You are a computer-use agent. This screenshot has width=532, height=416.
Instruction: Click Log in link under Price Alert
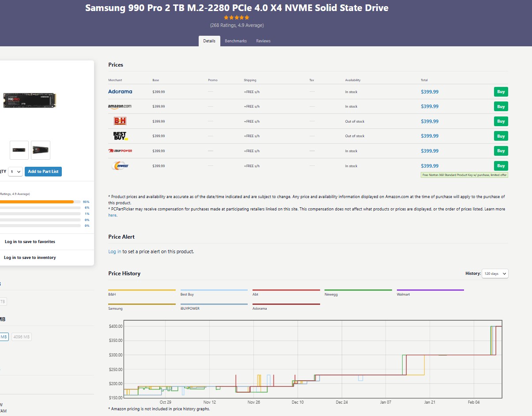tap(115, 251)
